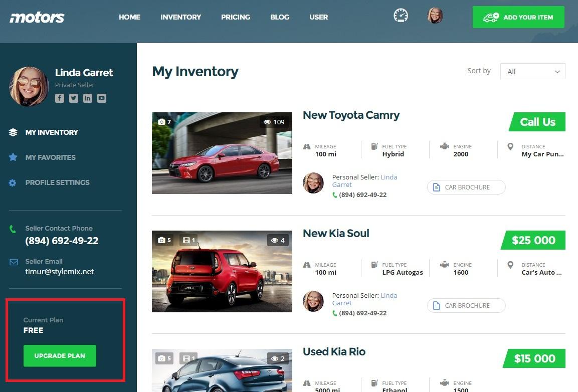
Task: Click the video count badge on Kia Soul
Action: coord(188,240)
